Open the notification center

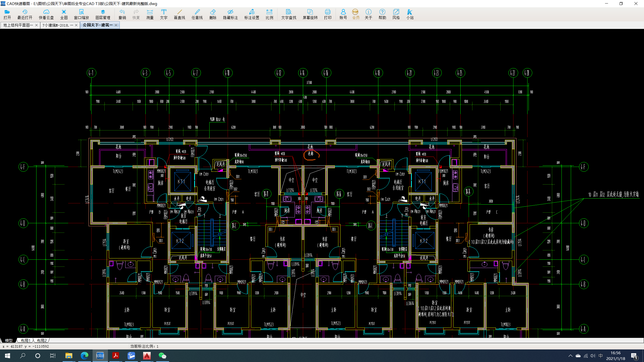click(634, 356)
